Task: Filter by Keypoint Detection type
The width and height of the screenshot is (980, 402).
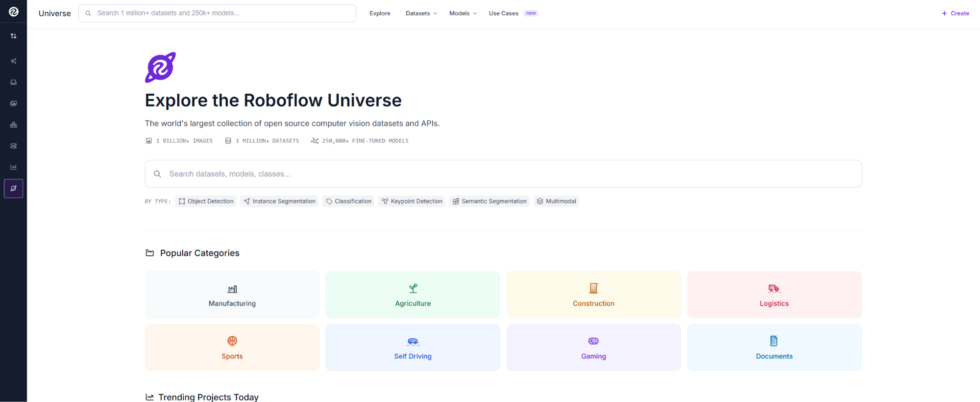Action: pos(412,201)
